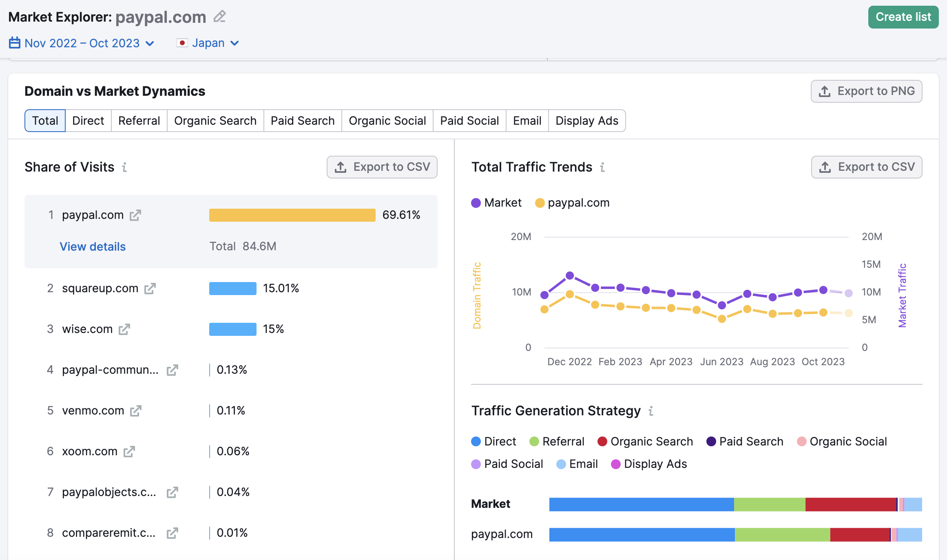Image resolution: width=947 pixels, height=560 pixels.
Task: Open the info tooltip beside Traffic Generation Strategy
Action: (651, 411)
